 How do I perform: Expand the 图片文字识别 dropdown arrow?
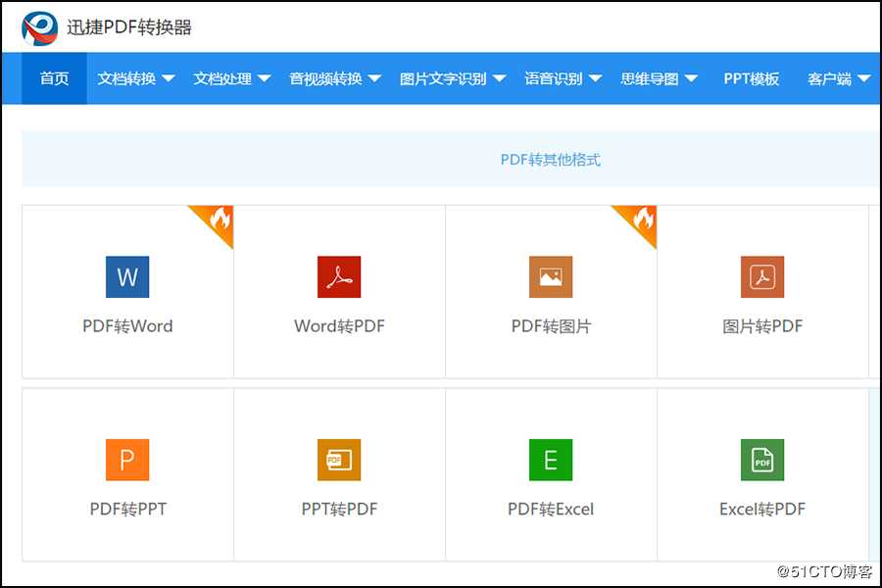pyautogui.click(x=500, y=78)
